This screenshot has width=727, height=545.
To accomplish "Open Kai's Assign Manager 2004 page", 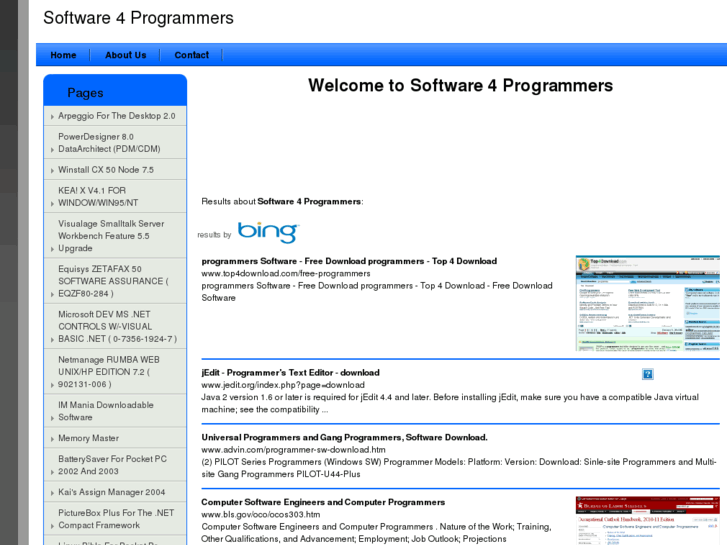I will (112, 492).
